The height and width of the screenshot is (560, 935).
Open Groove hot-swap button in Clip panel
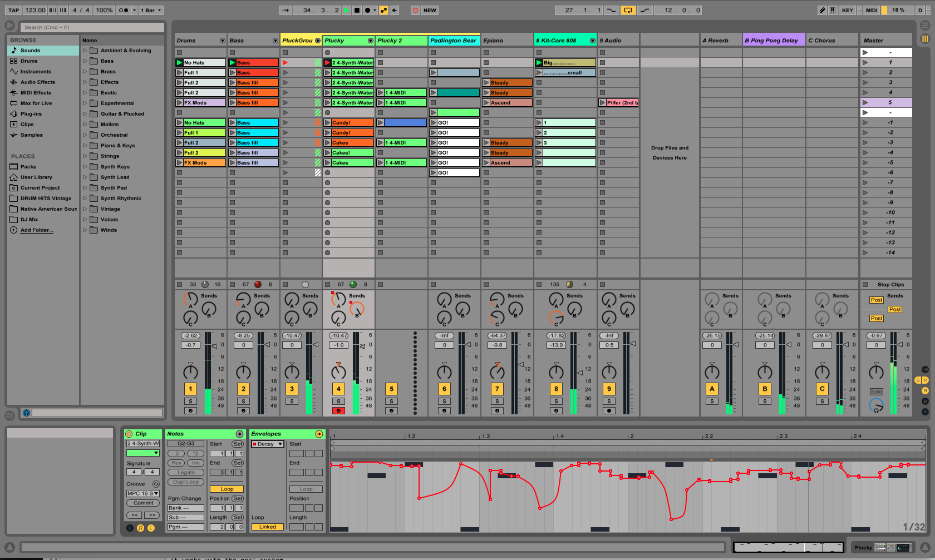[x=156, y=484]
